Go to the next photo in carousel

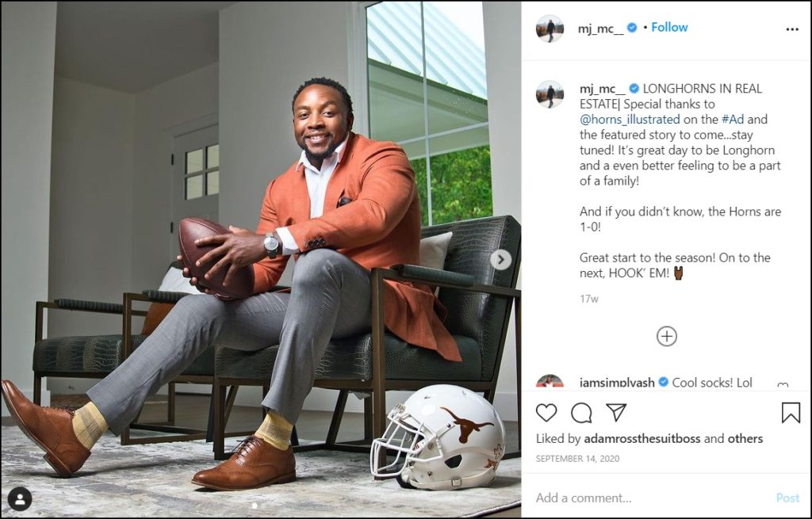point(500,259)
